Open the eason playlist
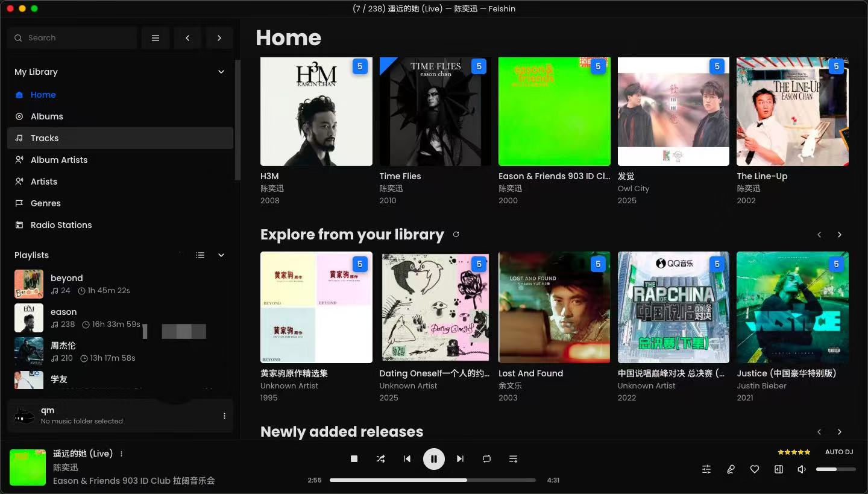The width and height of the screenshot is (868, 494). [121, 318]
